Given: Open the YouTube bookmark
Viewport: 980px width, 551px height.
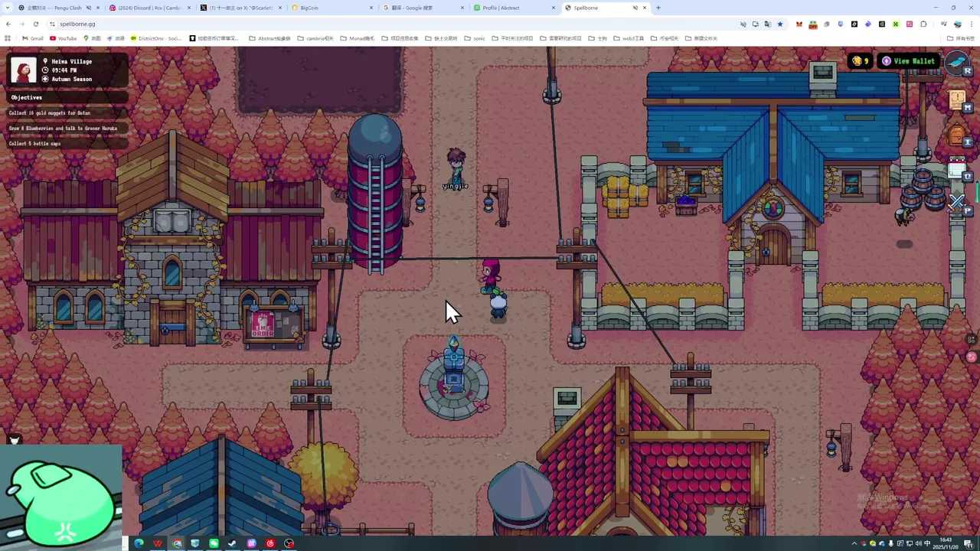Looking at the screenshot, I should point(64,38).
